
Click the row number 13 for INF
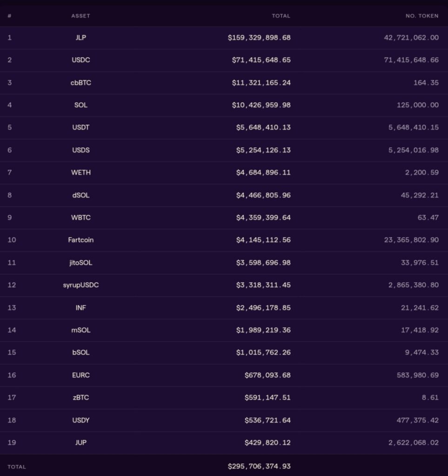pos(12,308)
